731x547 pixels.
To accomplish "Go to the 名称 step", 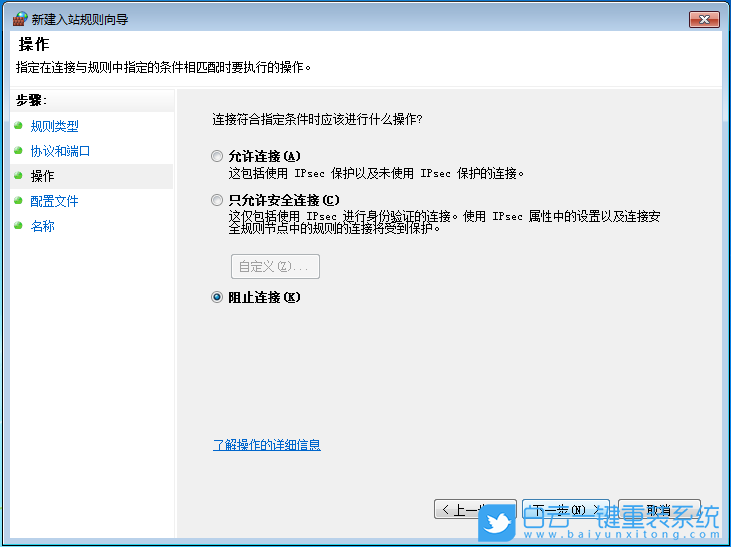I will coord(42,226).
